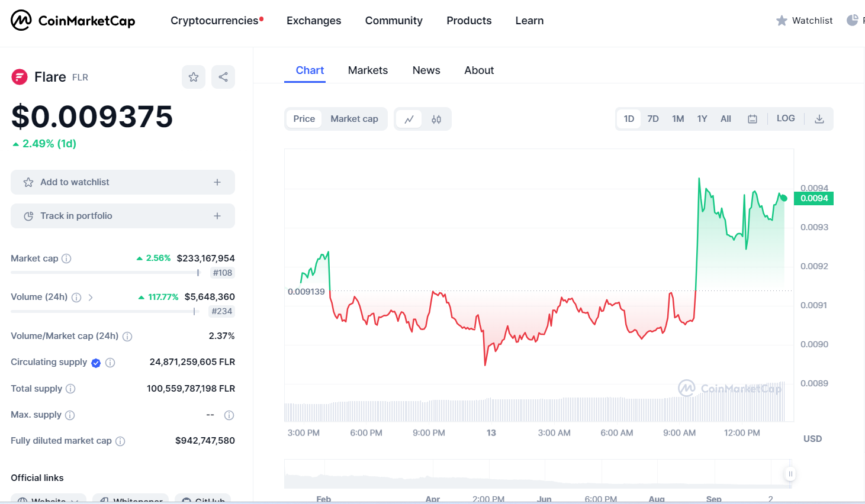Click Add to watchlist button
The height and width of the screenshot is (504, 865).
pyautogui.click(x=123, y=182)
